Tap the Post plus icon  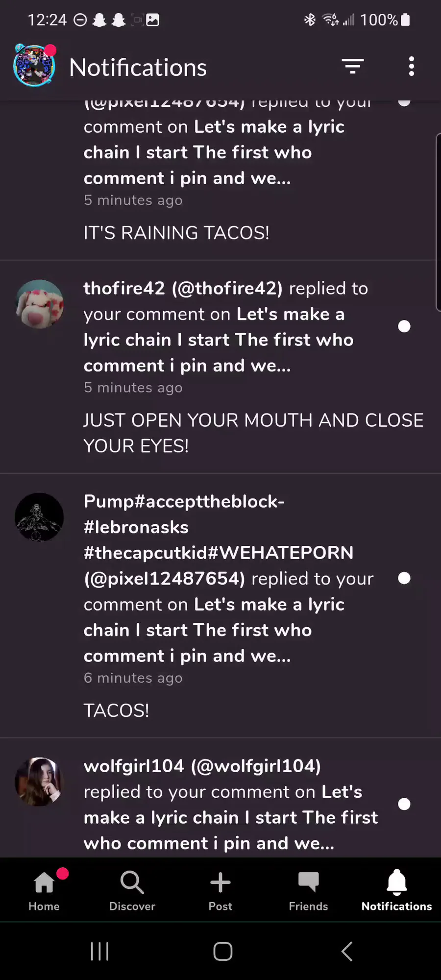click(220, 890)
